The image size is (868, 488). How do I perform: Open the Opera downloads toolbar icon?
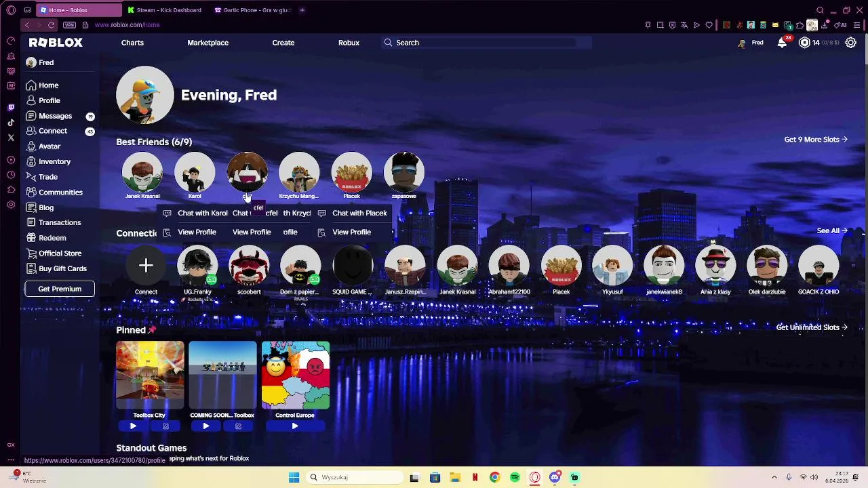coord(824,25)
